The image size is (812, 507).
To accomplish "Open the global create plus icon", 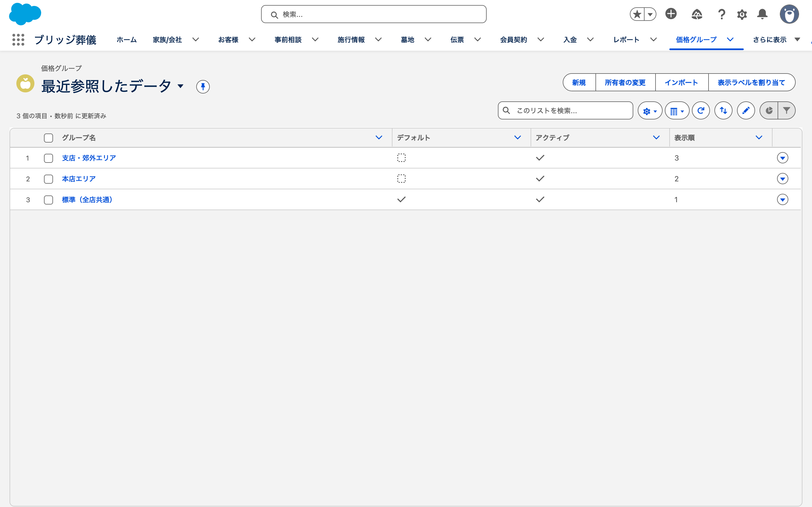I will (x=671, y=14).
